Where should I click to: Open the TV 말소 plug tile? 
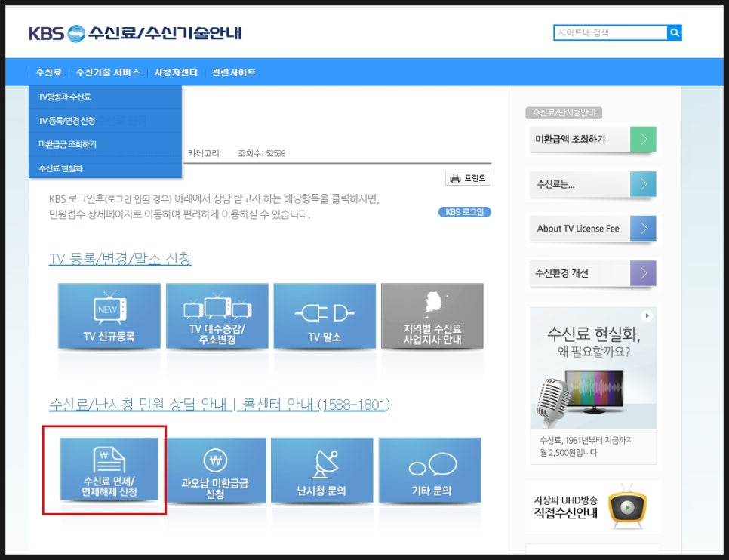pyautogui.click(x=325, y=315)
